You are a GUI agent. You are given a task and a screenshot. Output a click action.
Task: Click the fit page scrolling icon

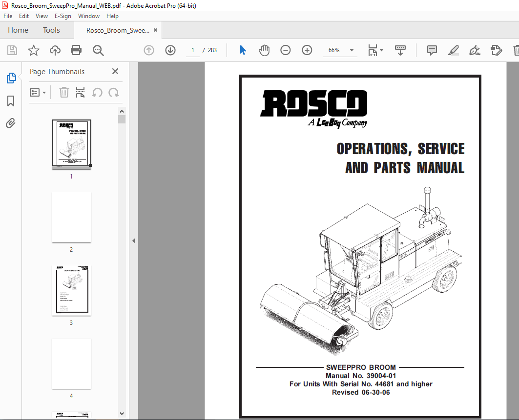coord(373,50)
